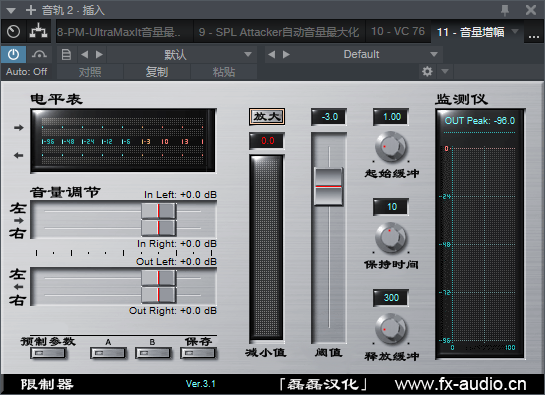The image size is (545, 395).
Task: Click the 阈值 threshold slider handle
Action: click(328, 186)
